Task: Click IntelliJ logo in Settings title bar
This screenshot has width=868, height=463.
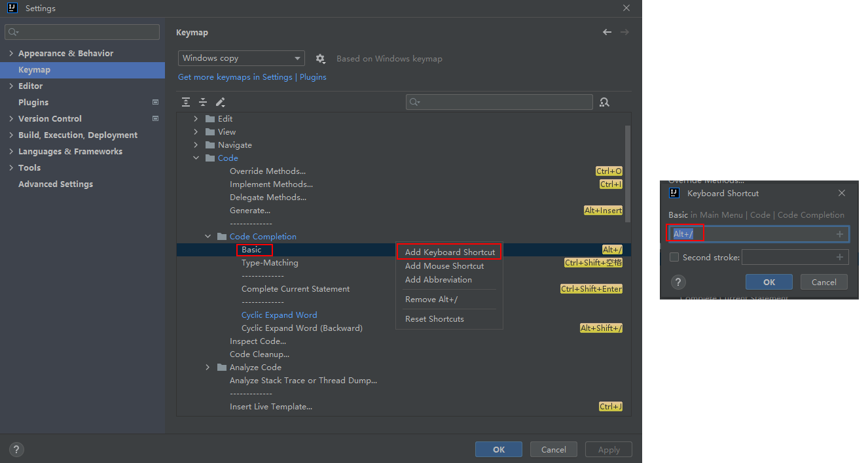Action: [13, 8]
